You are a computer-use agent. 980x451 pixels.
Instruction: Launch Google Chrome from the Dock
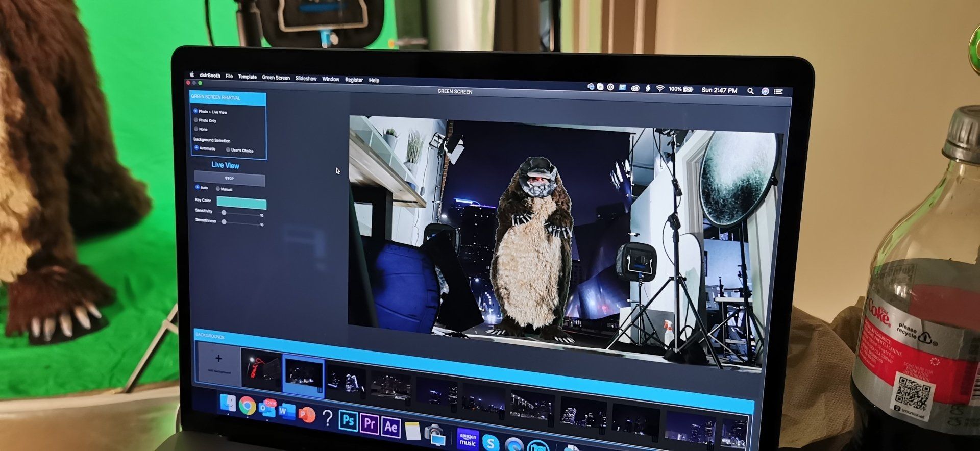[x=247, y=407]
